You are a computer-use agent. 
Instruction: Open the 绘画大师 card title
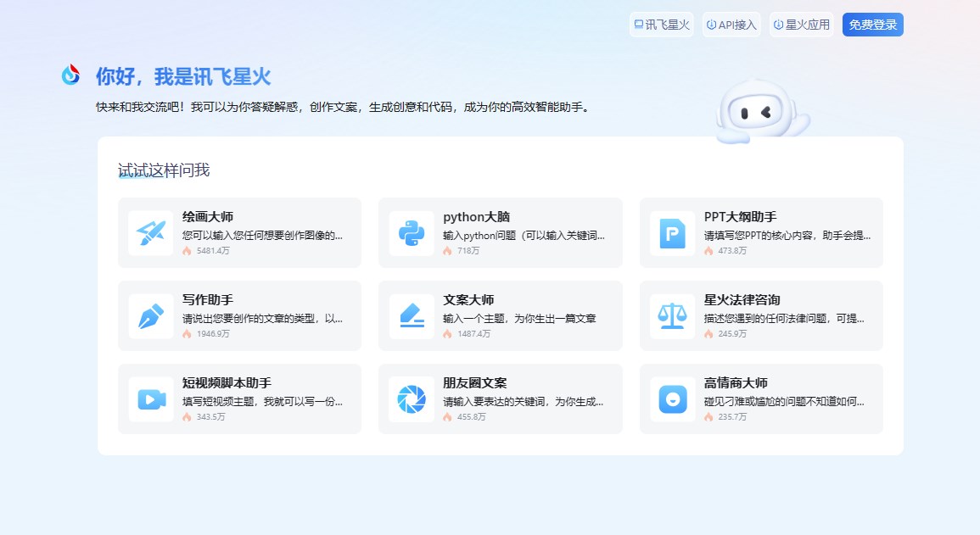208,216
